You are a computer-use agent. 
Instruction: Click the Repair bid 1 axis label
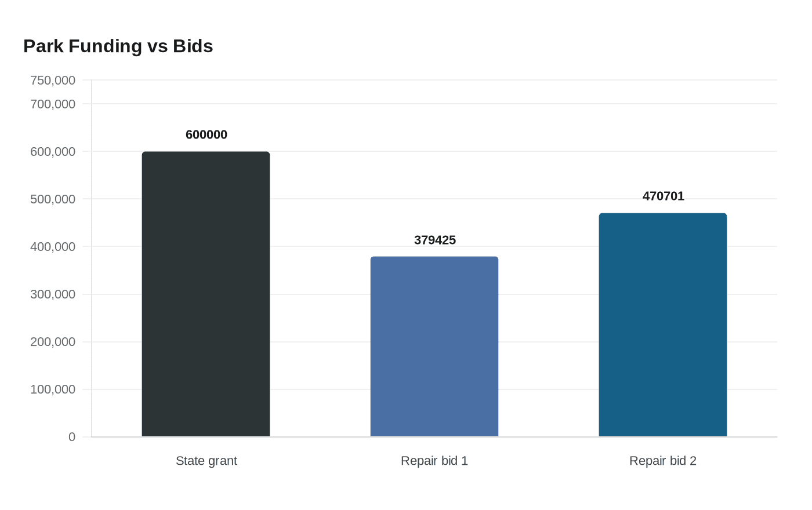point(434,461)
